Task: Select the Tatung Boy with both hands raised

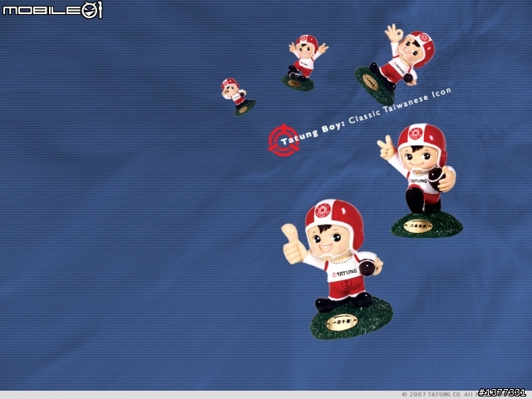Action: click(304, 63)
